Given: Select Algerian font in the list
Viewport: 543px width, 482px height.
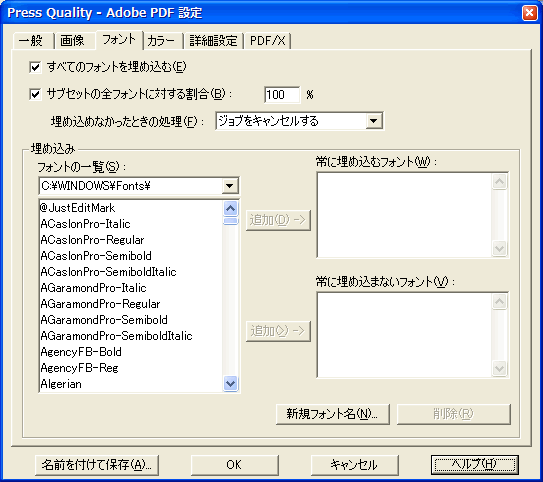Looking at the screenshot, I should [x=132, y=384].
